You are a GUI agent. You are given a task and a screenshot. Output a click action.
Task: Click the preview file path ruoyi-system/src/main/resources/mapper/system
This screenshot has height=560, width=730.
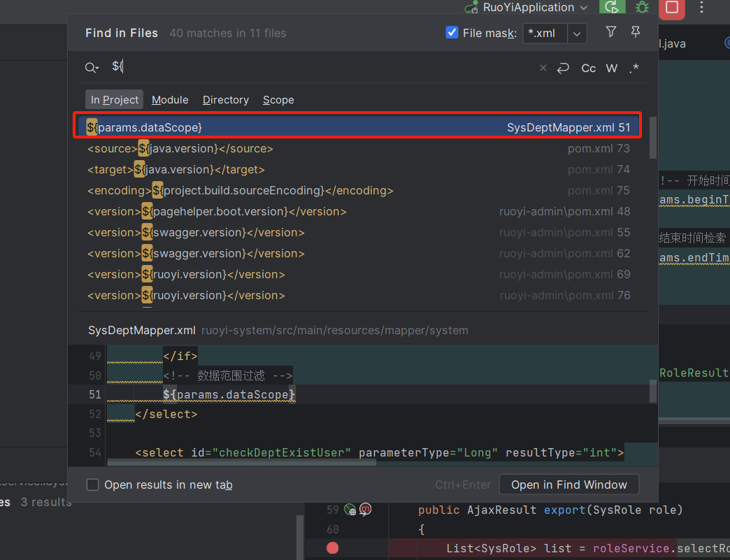tap(335, 330)
